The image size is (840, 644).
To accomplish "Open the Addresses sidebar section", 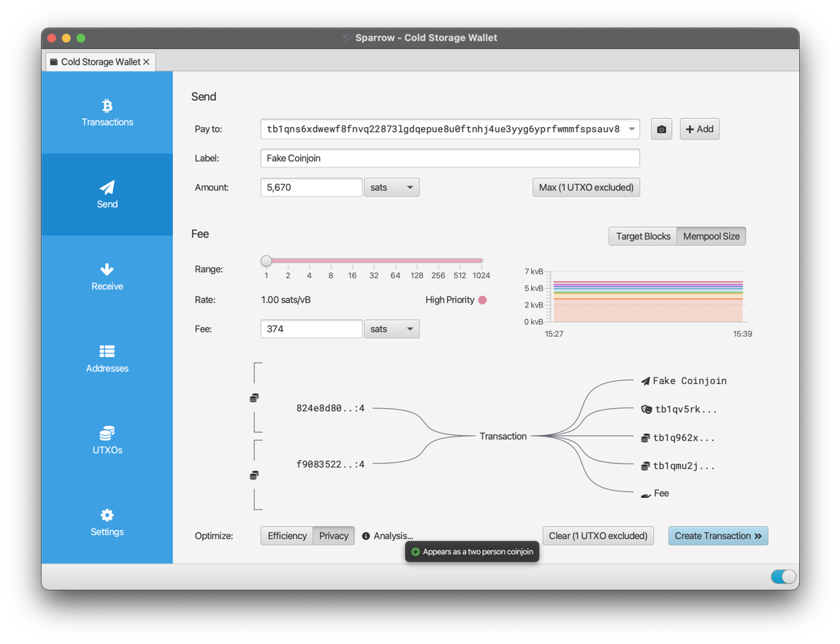I will tap(107, 359).
